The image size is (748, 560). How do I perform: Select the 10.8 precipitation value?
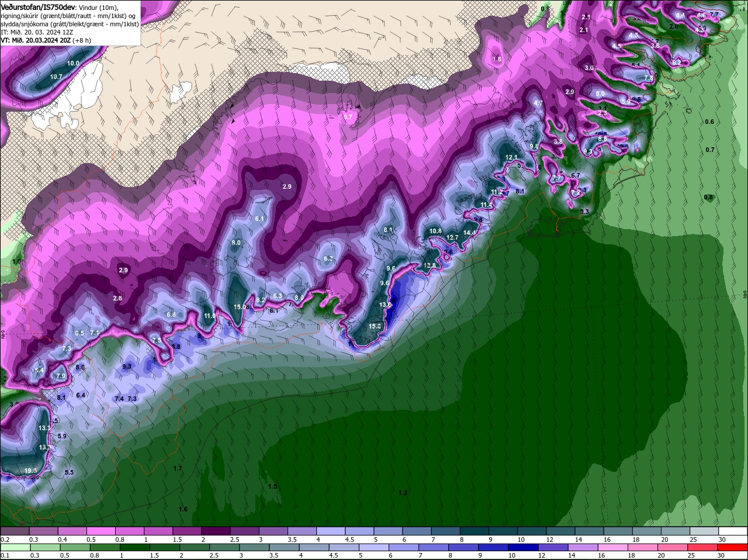click(435, 231)
